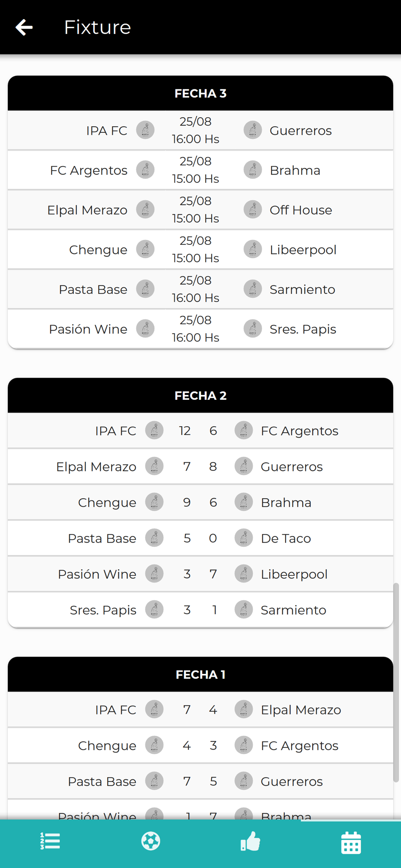Open the calendar fixture tab
This screenshot has width=401, height=868.
point(351,842)
